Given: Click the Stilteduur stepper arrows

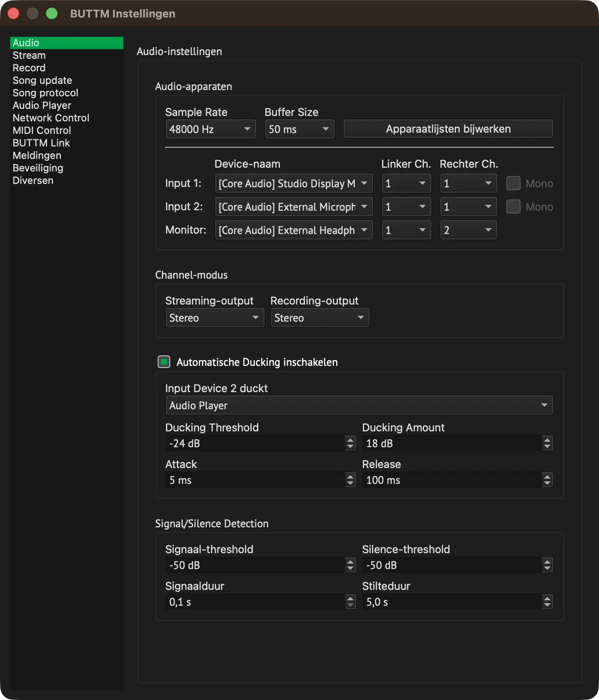Looking at the screenshot, I should pyautogui.click(x=547, y=602).
